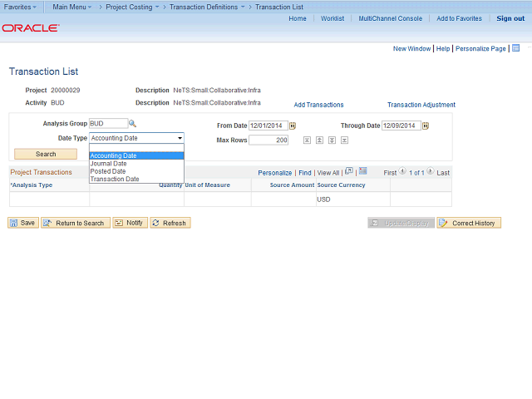Click the page layout icon near Personalize Page
532x399 pixels.
point(515,48)
